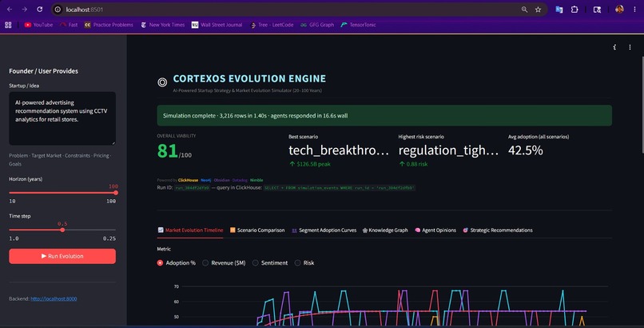Click the $126.5B peak delta

tap(310, 164)
